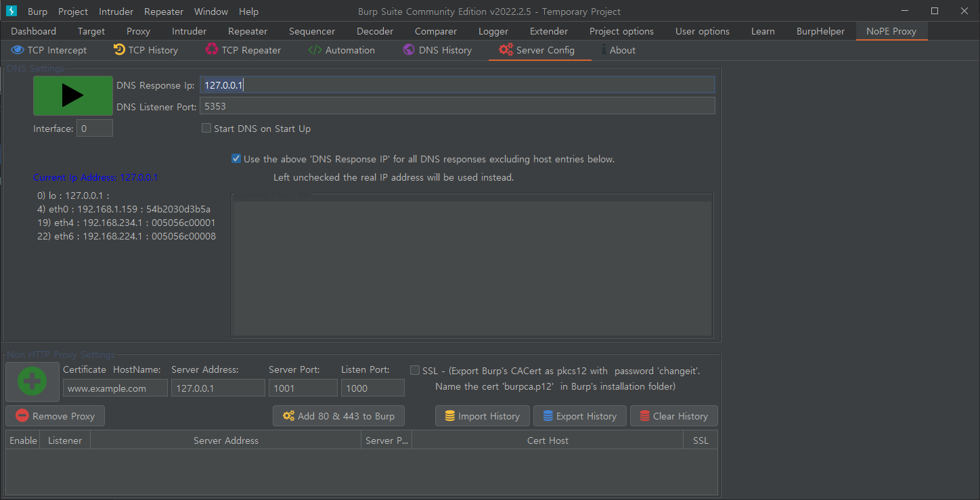Click the DNS Response Ip field
This screenshot has width=980, height=500.
click(x=457, y=85)
